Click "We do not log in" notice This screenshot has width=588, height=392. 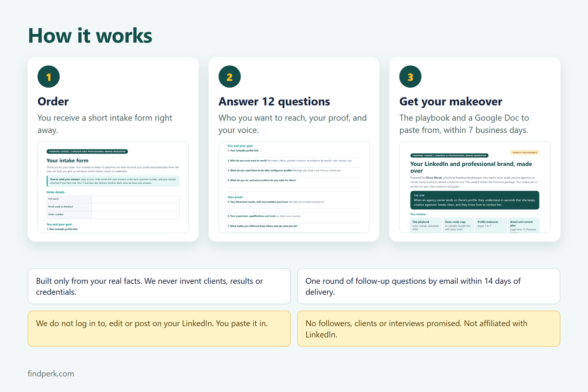[x=159, y=328]
